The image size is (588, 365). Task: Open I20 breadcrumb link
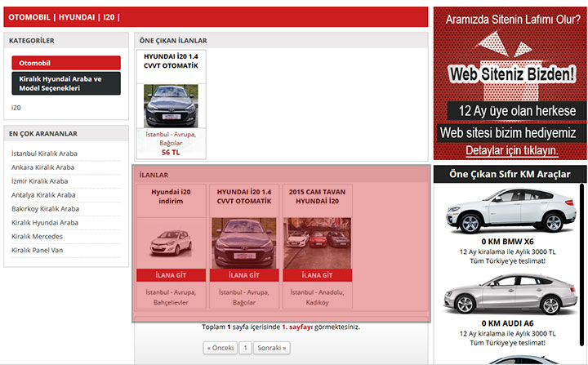click(x=109, y=17)
